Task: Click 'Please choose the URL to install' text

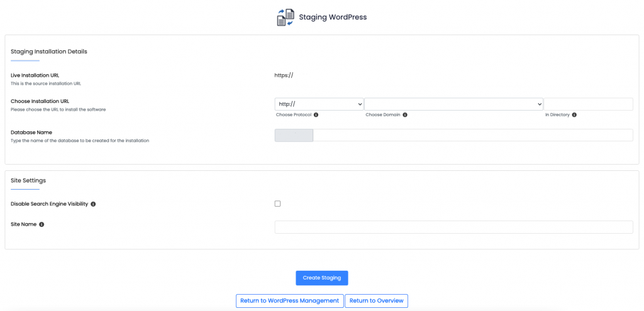Action: [x=58, y=109]
